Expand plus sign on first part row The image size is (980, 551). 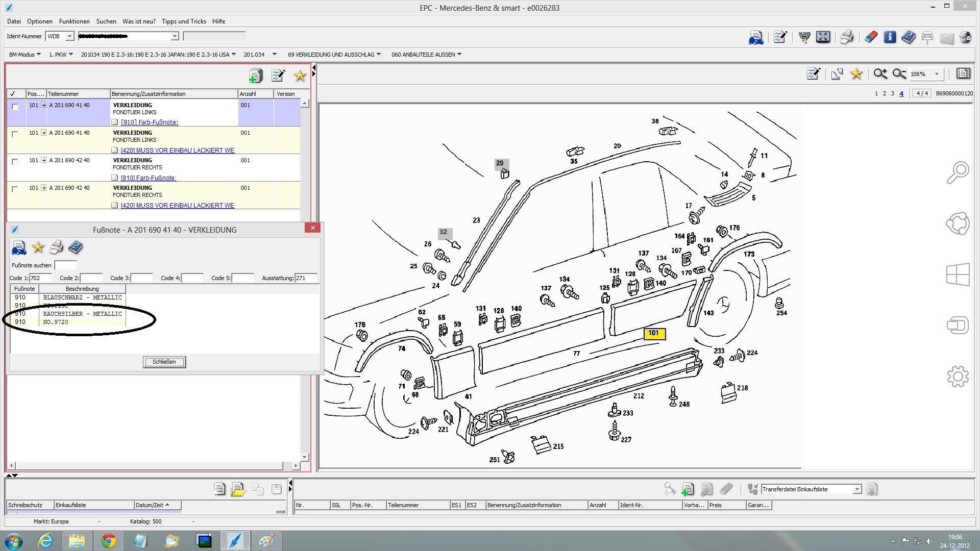click(44, 105)
